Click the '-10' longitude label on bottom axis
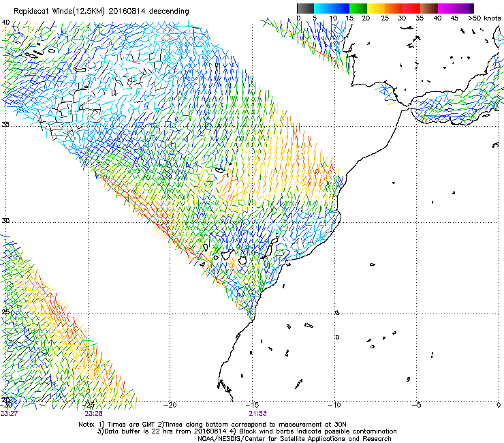 click(334, 405)
